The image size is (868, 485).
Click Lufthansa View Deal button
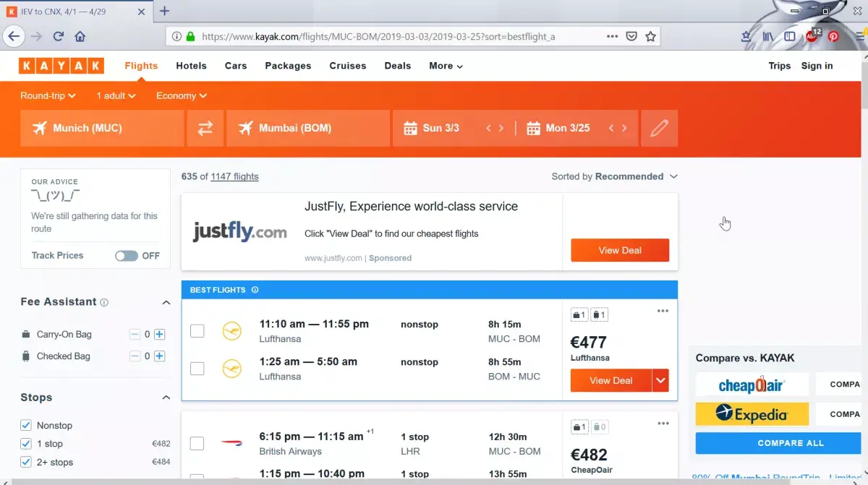[x=611, y=380]
